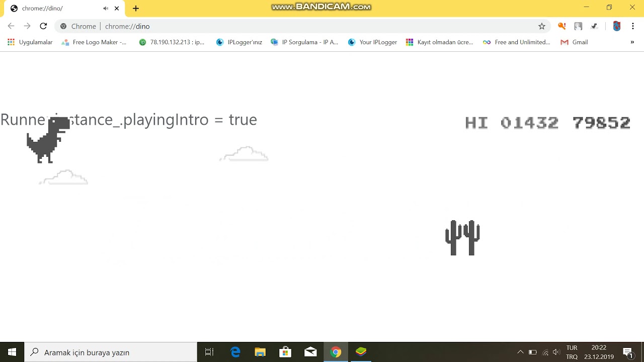644x362 pixels.
Task: Click the back navigation arrow
Action: coord(11,26)
